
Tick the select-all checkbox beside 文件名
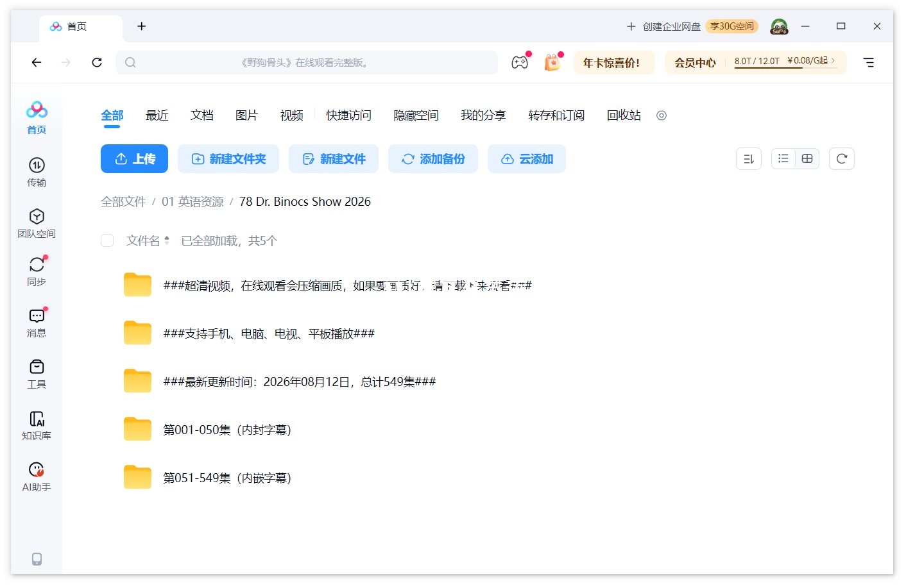[107, 240]
